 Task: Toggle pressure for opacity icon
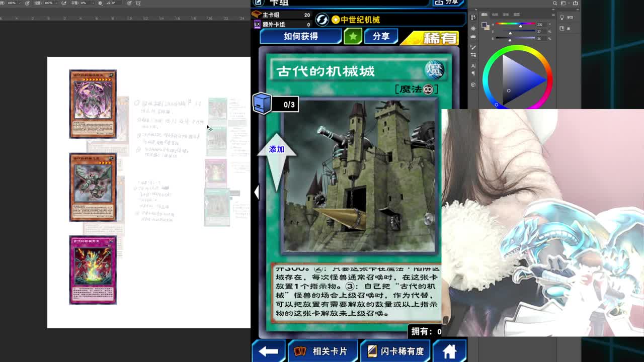pos(27,3)
